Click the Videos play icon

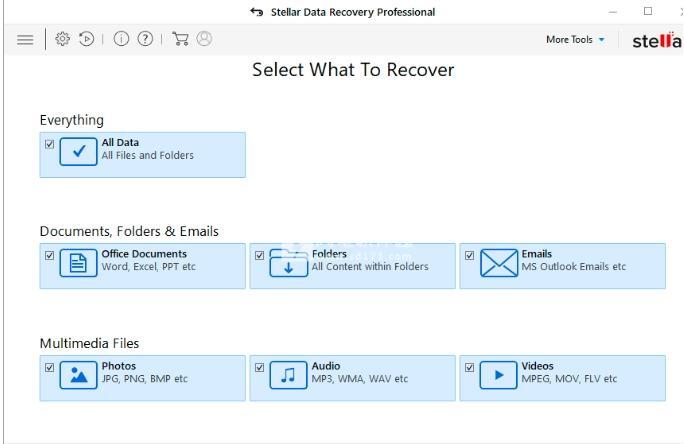499,375
